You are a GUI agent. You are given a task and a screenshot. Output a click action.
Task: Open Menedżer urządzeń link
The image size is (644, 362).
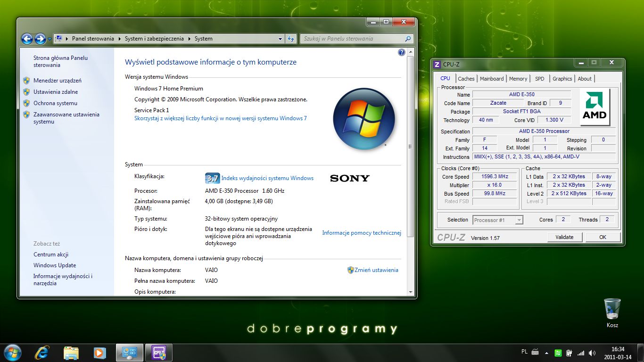click(x=57, y=81)
